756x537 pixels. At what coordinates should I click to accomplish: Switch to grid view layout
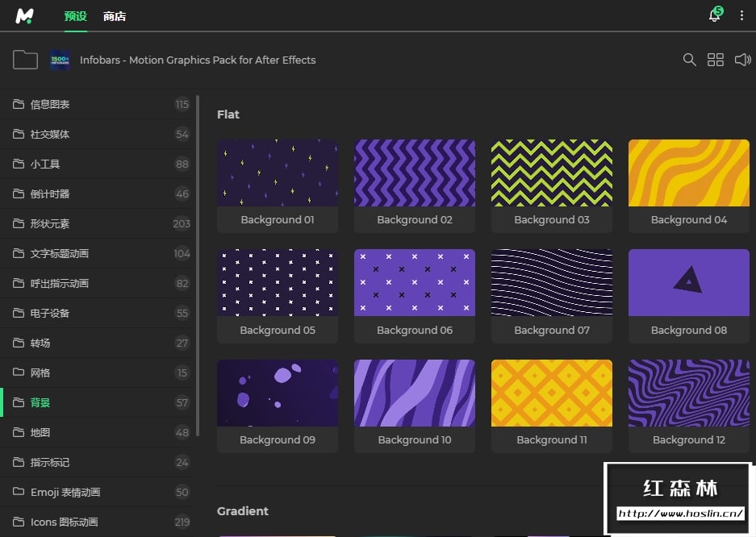[x=716, y=60]
